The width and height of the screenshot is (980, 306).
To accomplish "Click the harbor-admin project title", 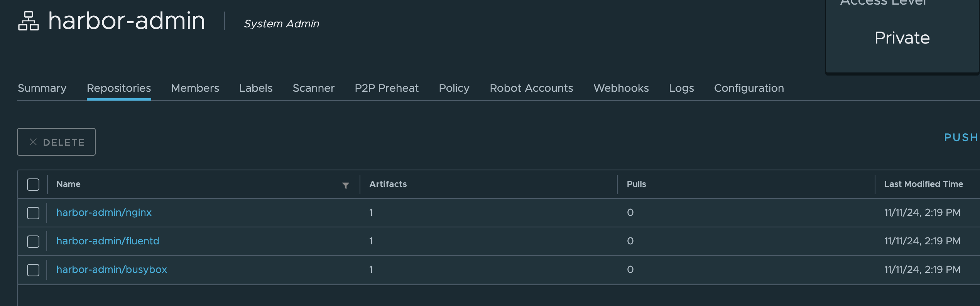I will pos(127,21).
